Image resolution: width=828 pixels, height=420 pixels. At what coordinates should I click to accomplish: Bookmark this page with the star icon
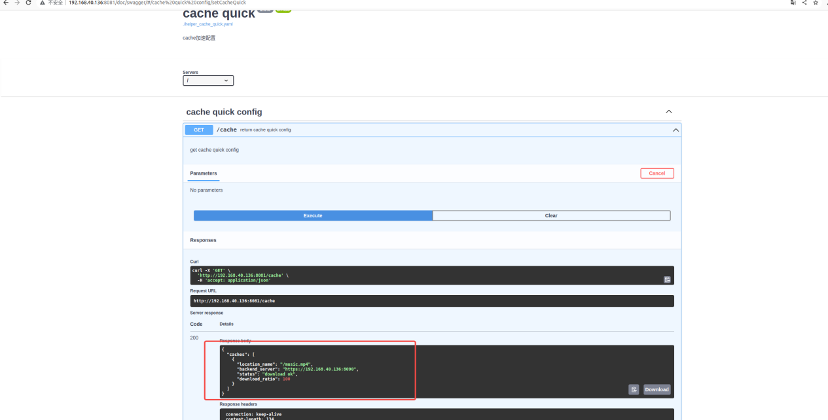[815, 3]
